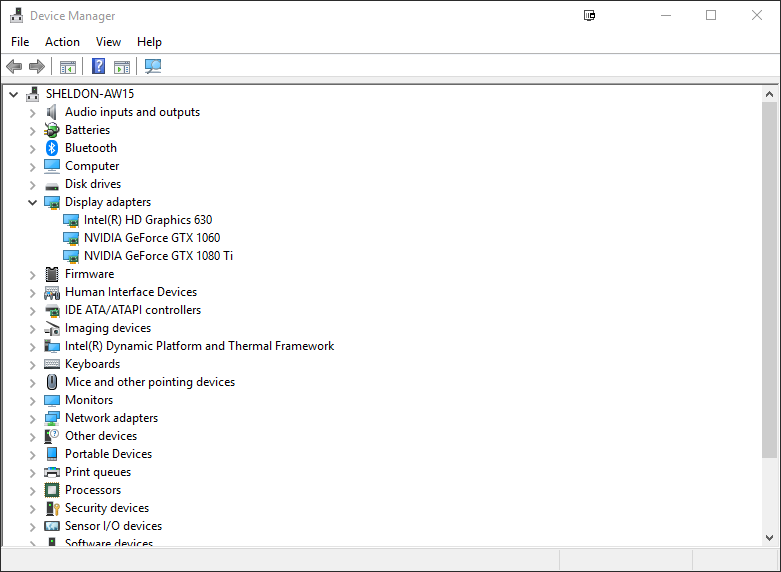781x572 pixels.
Task: Click Show/Hide Console Tree toolbar icon
Action: tap(68, 66)
